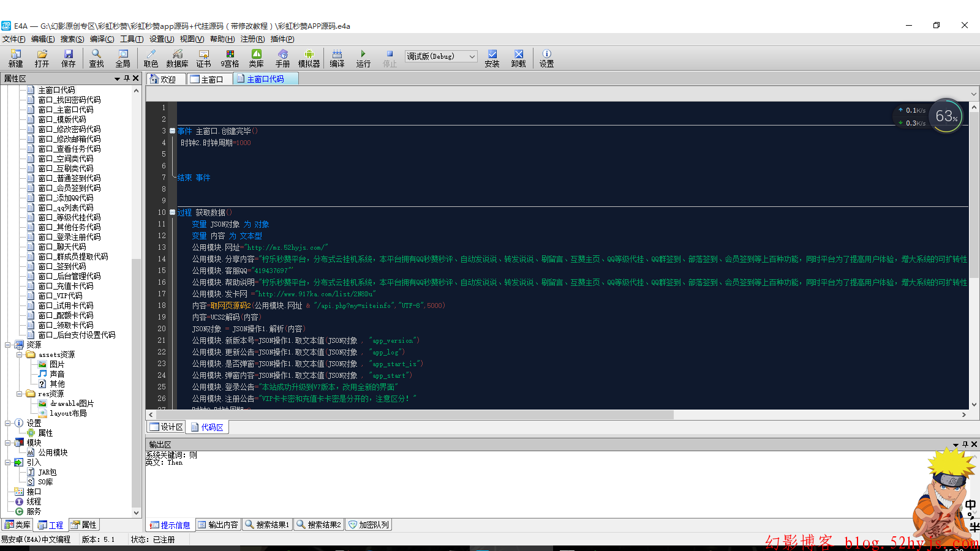
Task: Switch to the 设计区 view
Action: point(167,427)
